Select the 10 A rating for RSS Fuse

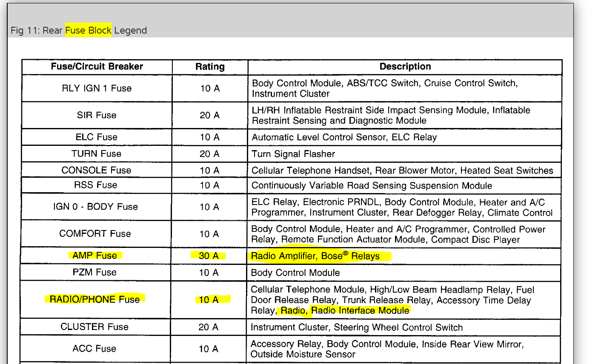click(209, 185)
